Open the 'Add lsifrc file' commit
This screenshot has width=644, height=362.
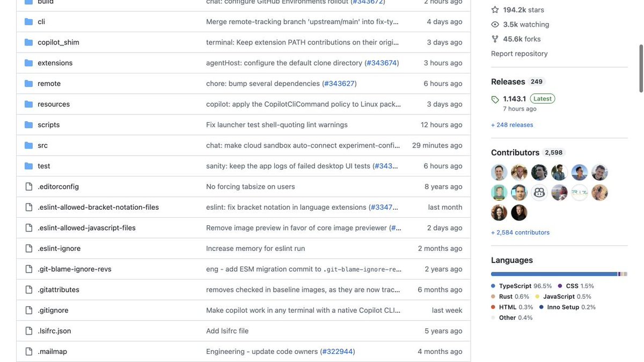[x=228, y=331]
